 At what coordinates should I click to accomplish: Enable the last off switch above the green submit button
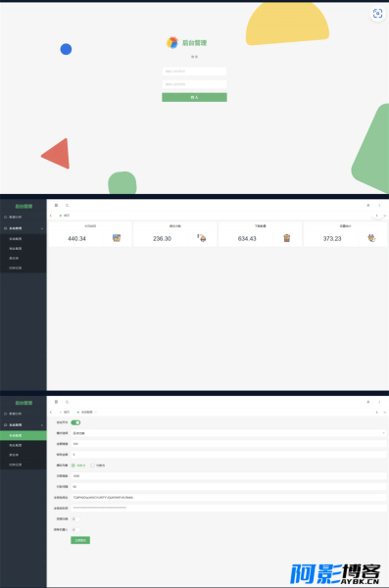tap(75, 529)
